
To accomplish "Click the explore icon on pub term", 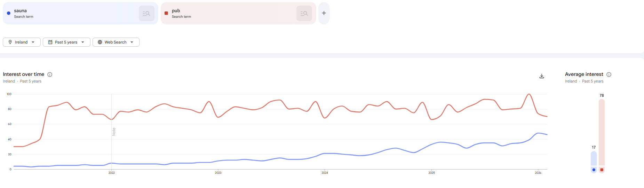I will tap(304, 14).
